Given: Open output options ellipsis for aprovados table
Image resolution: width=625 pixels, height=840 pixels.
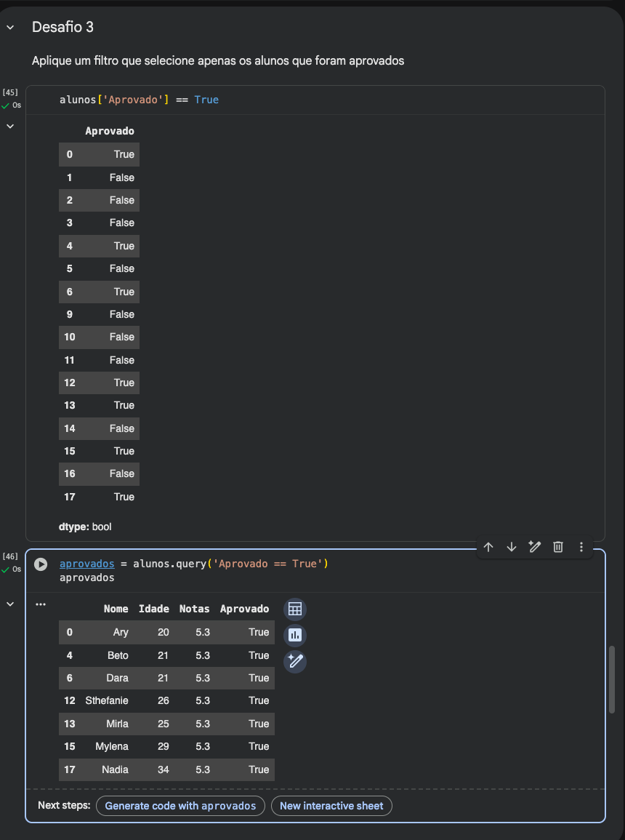Looking at the screenshot, I should [41, 604].
